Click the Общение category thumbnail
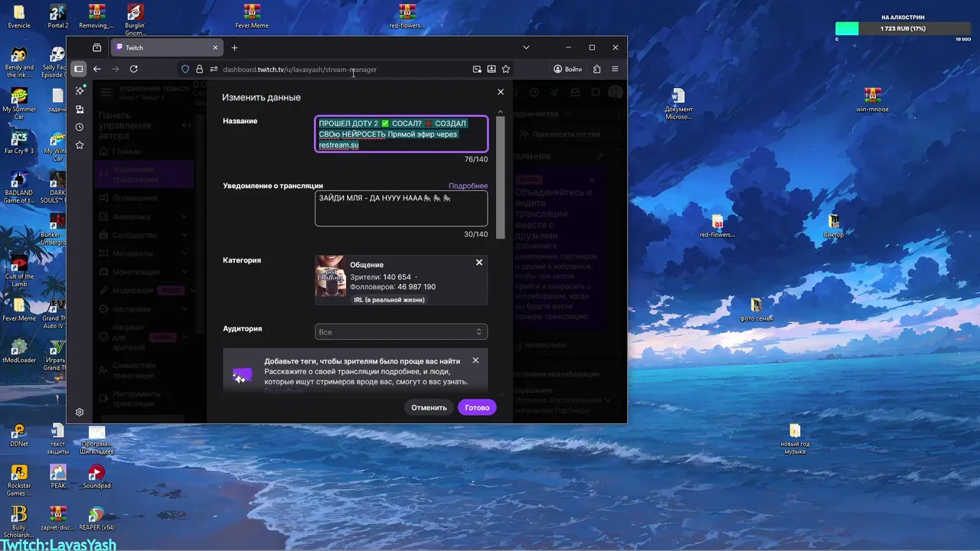 click(331, 276)
